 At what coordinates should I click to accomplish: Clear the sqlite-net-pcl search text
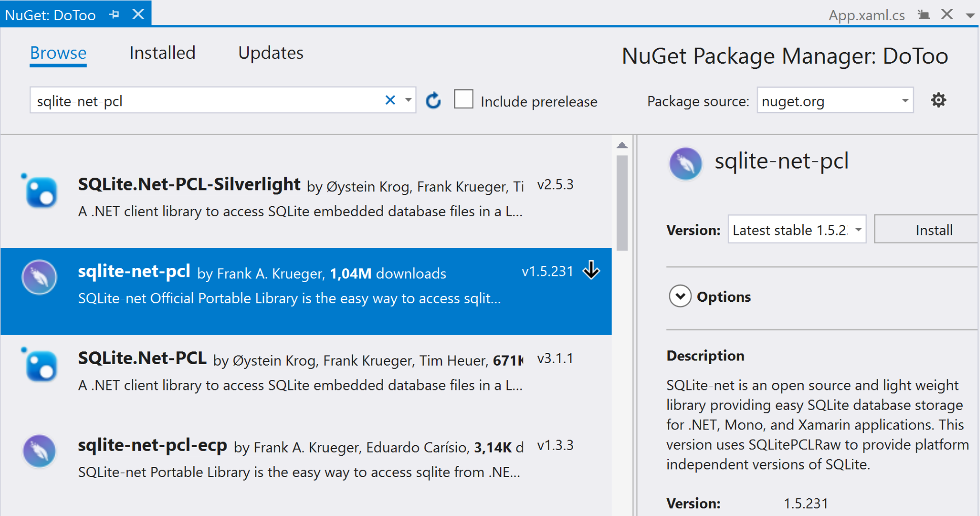click(x=390, y=100)
